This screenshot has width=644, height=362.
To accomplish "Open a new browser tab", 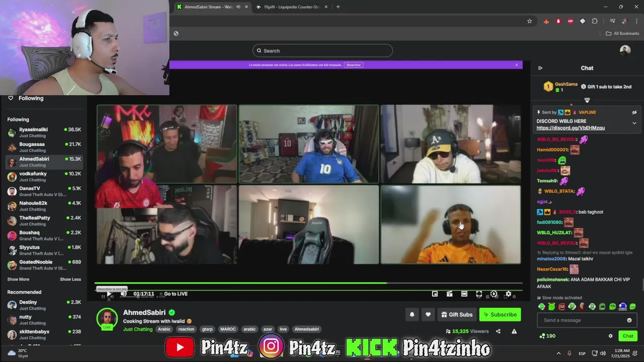I will click(x=338, y=7).
